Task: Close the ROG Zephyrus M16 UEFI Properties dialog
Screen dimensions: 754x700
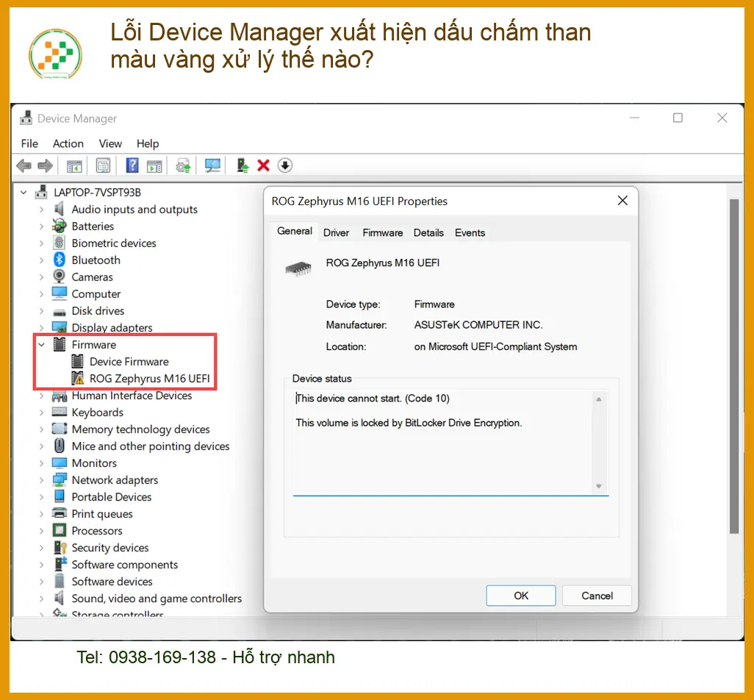Action: click(x=622, y=201)
